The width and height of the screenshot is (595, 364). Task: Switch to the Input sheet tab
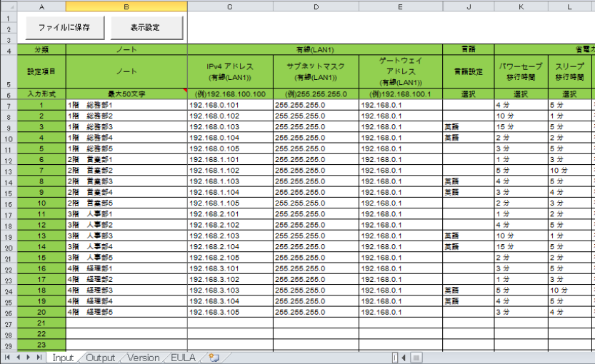[x=63, y=358]
